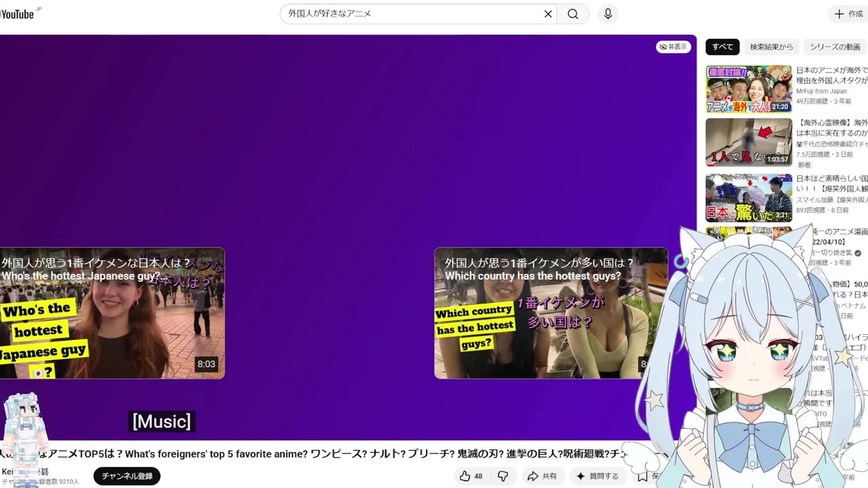
Task: Select the 検索結果から filter chip
Action: [x=771, y=47]
